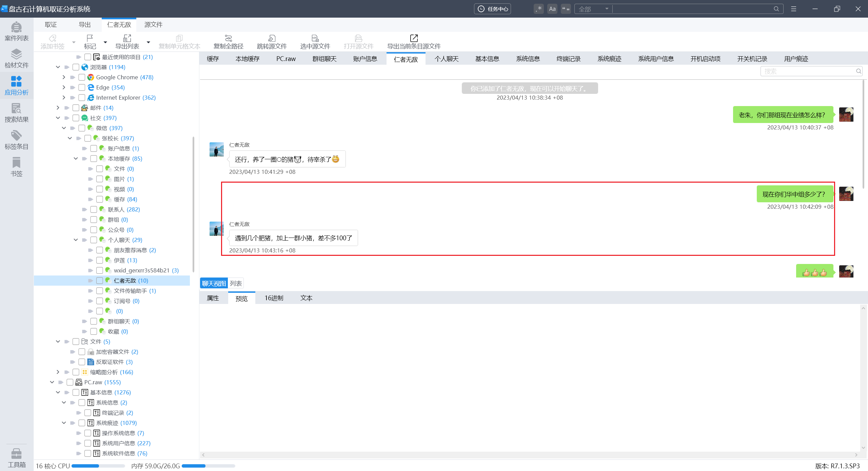Collapse the 个人聊天 tree node

(x=76, y=240)
